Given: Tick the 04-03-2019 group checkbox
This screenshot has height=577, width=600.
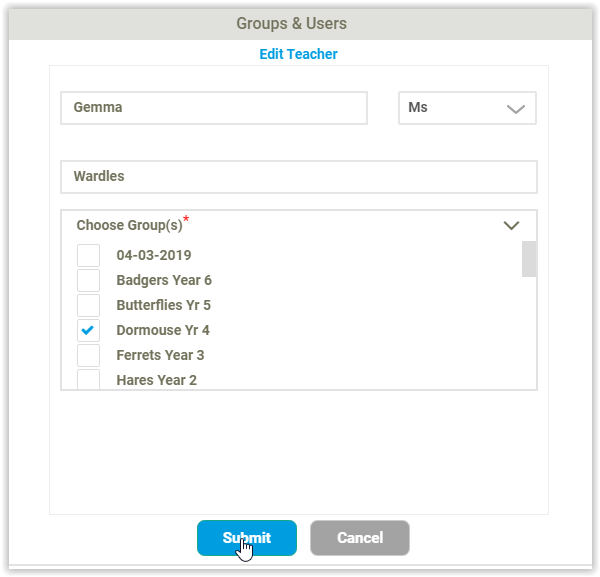Looking at the screenshot, I should coord(88,256).
